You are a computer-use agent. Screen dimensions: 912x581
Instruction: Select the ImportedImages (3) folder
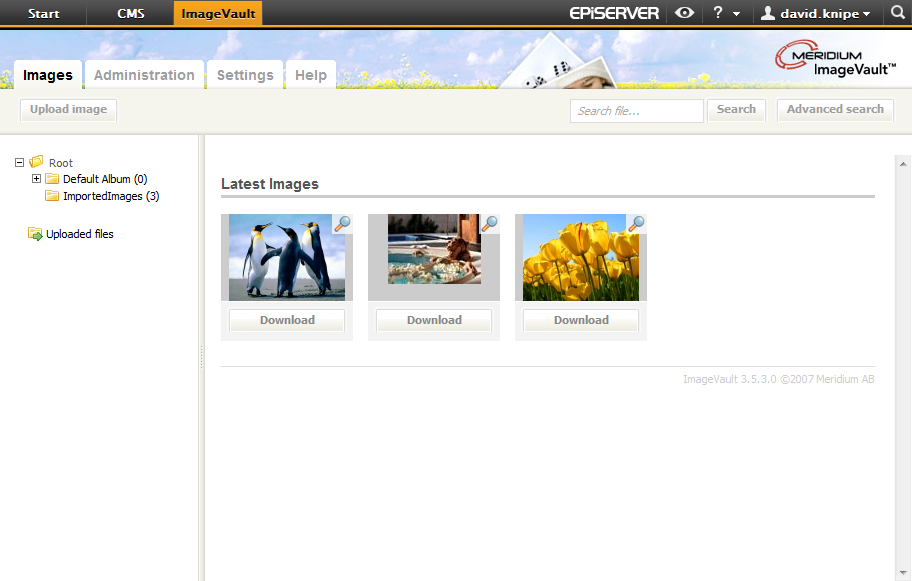110,196
